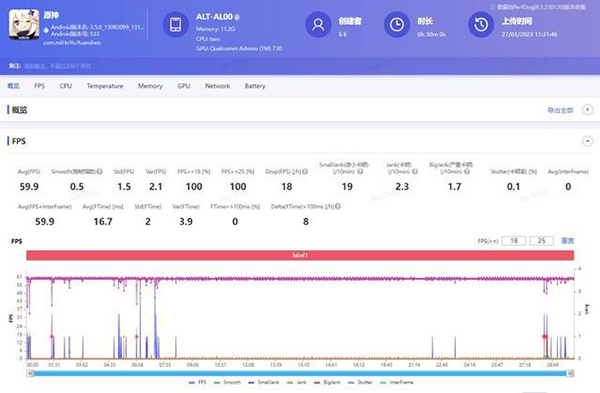
Task: Toggle BigJank series in chart legend
Action: pyautogui.click(x=327, y=382)
